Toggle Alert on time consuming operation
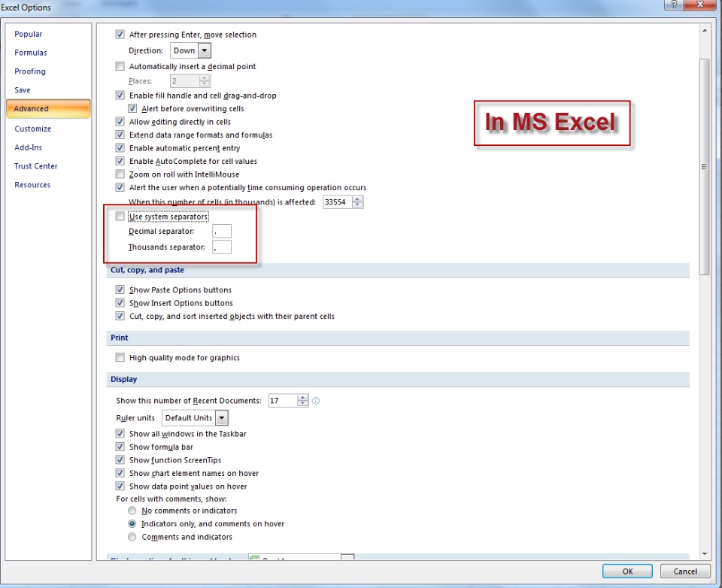 click(120, 187)
